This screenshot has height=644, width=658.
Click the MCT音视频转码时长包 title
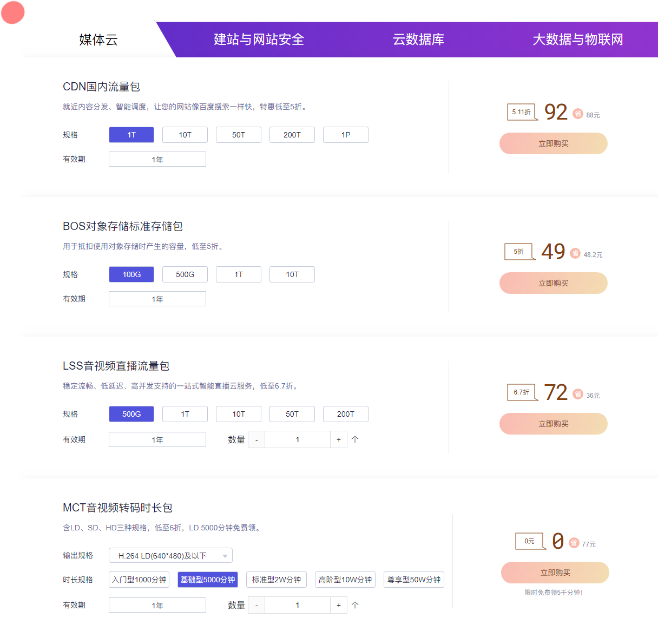pyautogui.click(x=117, y=508)
